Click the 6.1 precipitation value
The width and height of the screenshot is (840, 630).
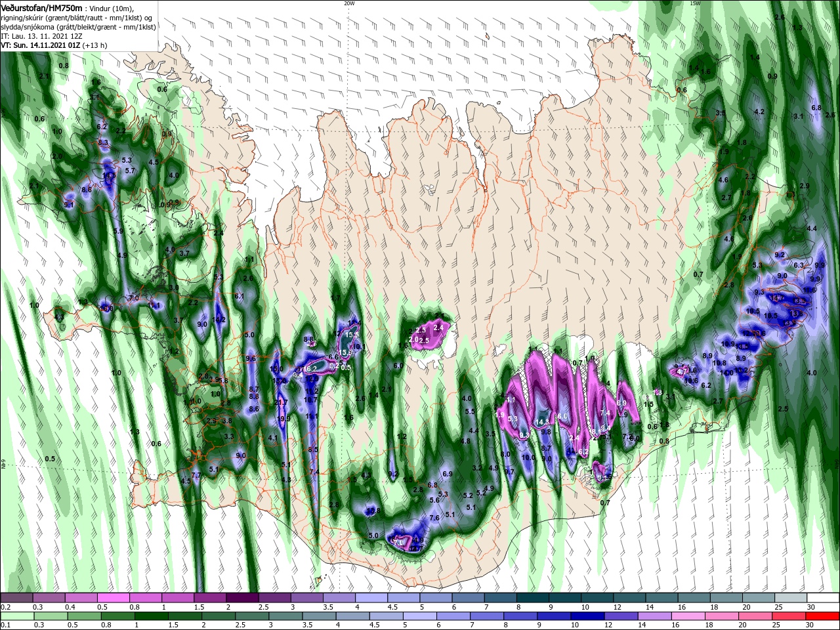click(240, 296)
